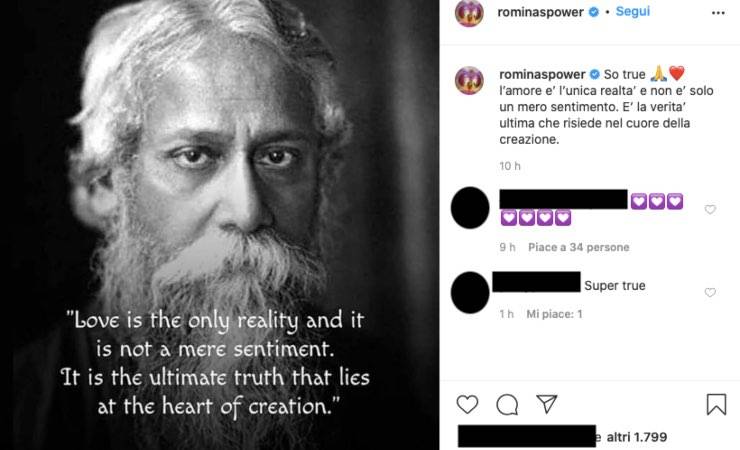Like the purple hearts comment

[710, 210]
